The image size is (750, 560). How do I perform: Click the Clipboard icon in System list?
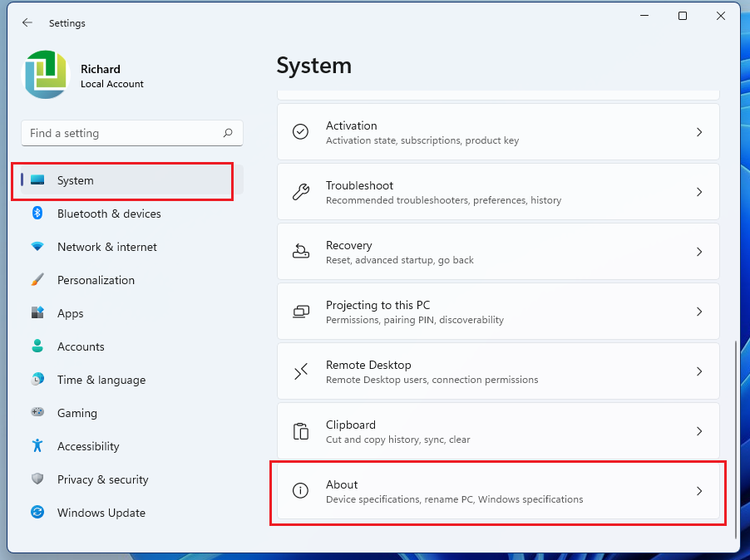coord(301,431)
